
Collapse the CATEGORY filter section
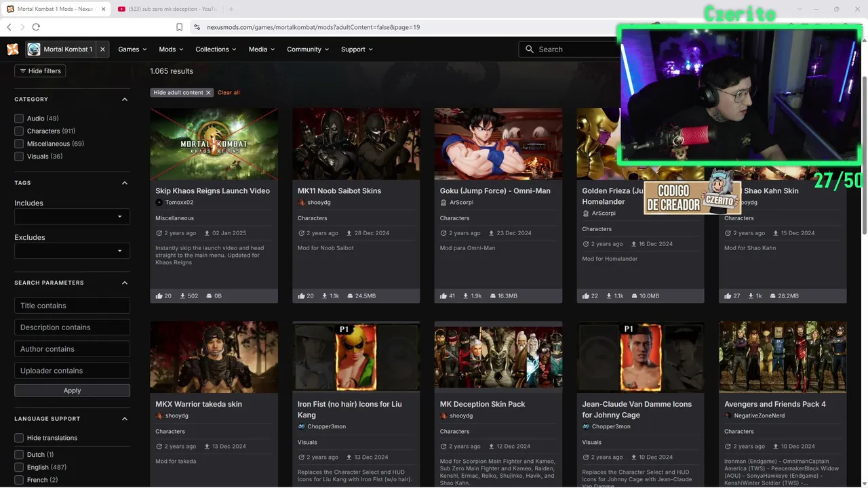[125, 100]
